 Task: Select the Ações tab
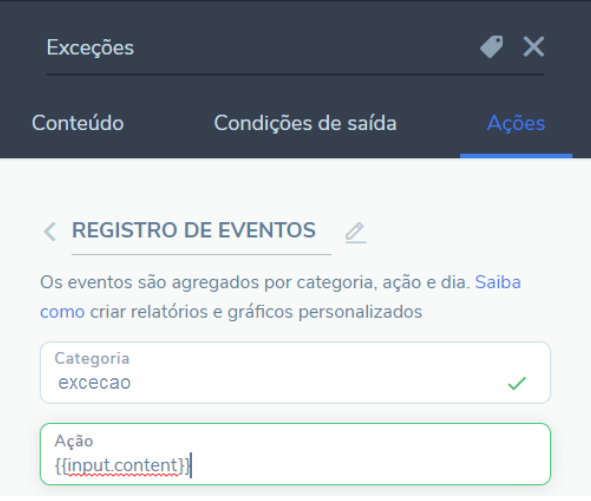coord(516,123)
